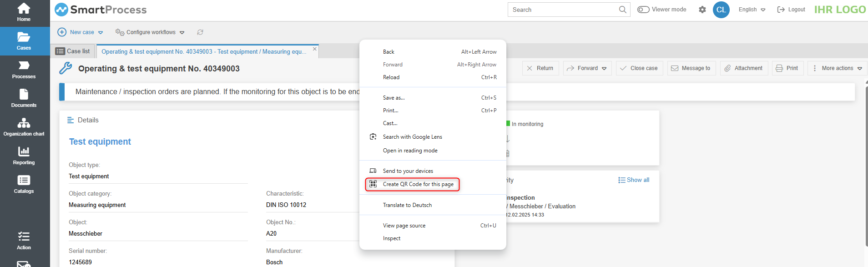Click the refresh icon in toolbar
The height and width of the screenshot is (267, 868).
click(x=200, y=32)
